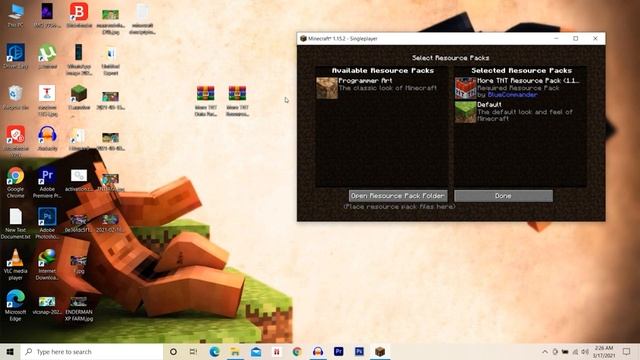Click the Done button in Minecraft
The height and width of the screenshot is (360, 640).
pos(503,196)
